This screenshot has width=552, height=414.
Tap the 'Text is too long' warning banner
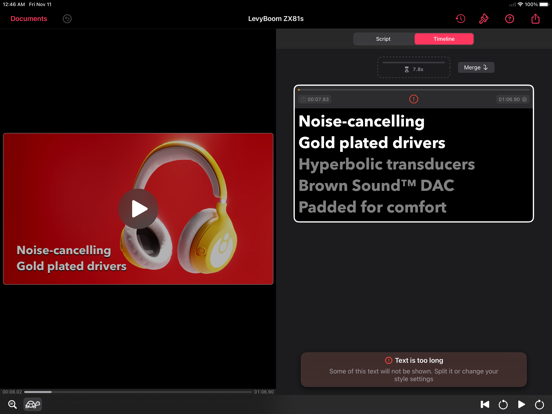click(x=414, y=370)
